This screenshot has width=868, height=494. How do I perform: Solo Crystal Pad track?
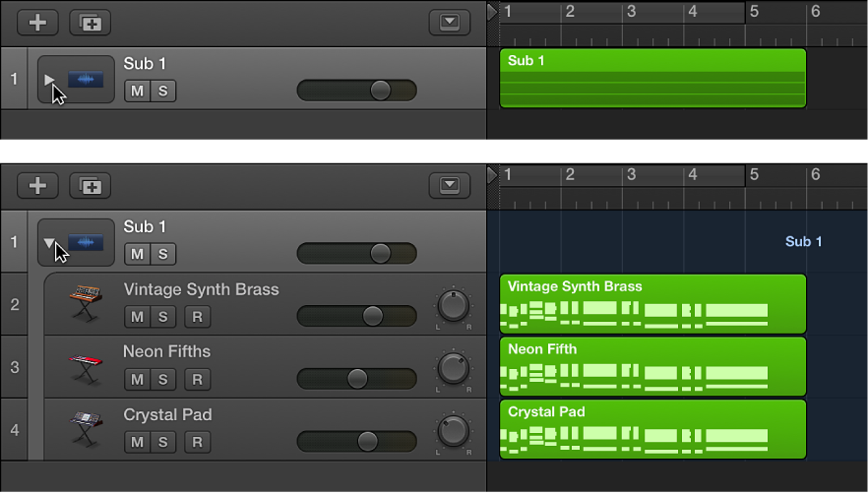pos(162,442)
